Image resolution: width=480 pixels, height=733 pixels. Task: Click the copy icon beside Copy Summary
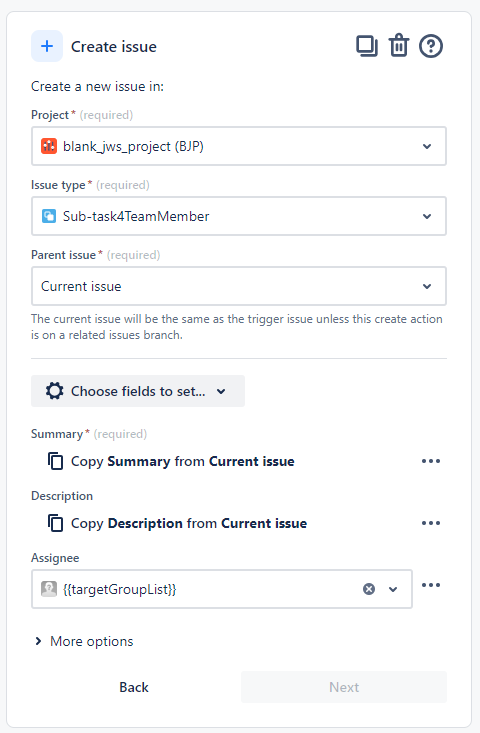56,461
